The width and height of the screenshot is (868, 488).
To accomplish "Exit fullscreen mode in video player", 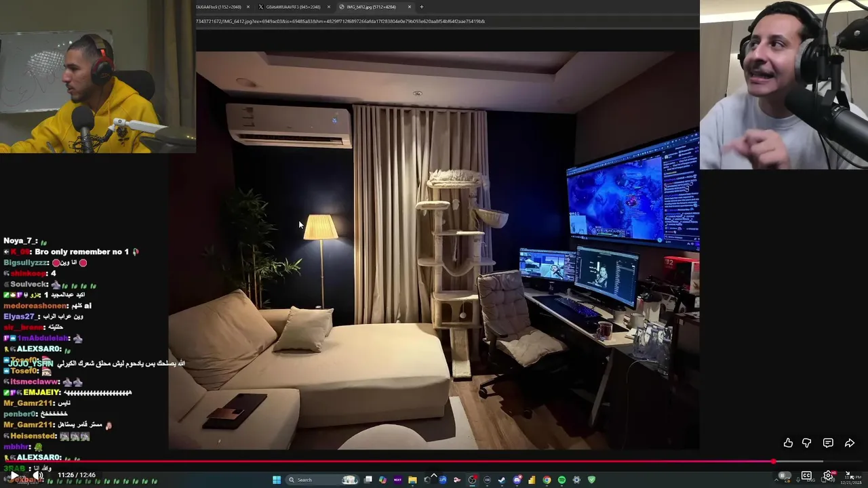I will tap(850, 476).
